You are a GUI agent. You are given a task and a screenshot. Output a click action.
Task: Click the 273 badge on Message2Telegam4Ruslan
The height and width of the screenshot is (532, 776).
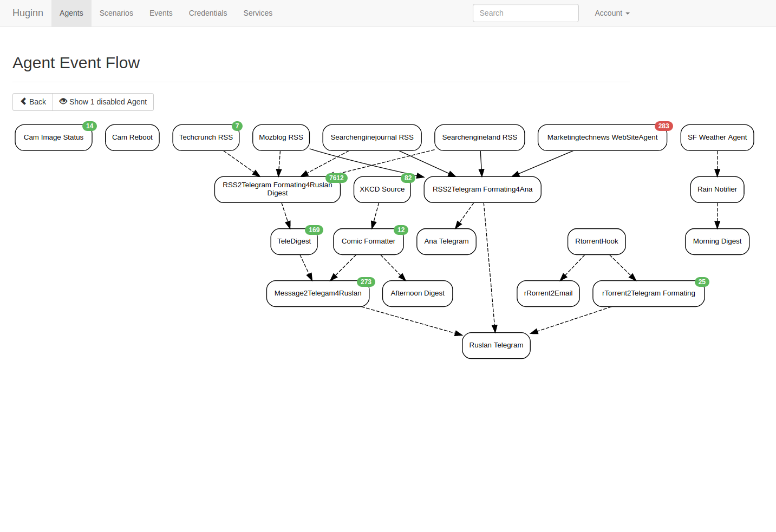366,282
